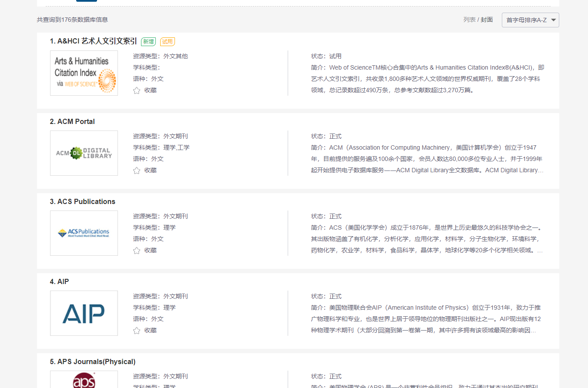
Task: Switch to 列表 list view
Action: tap(470, 20)
